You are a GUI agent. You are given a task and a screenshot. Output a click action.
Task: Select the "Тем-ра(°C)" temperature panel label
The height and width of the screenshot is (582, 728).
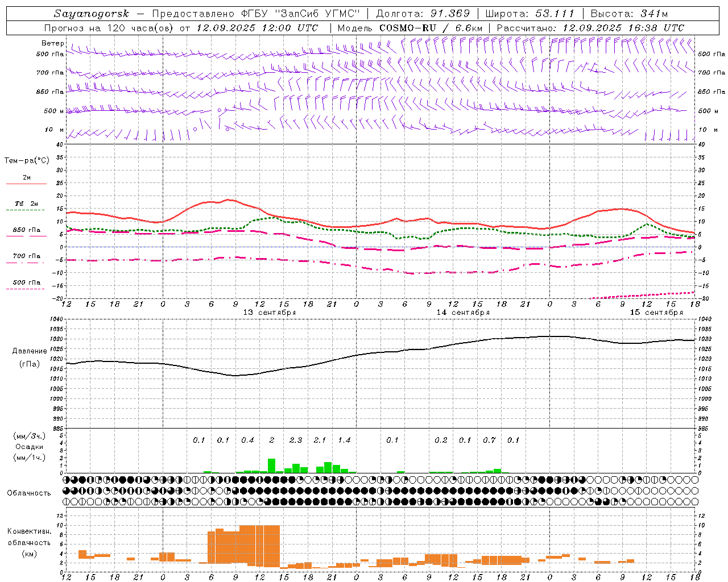pyautogui.click(x=27, y=161)
